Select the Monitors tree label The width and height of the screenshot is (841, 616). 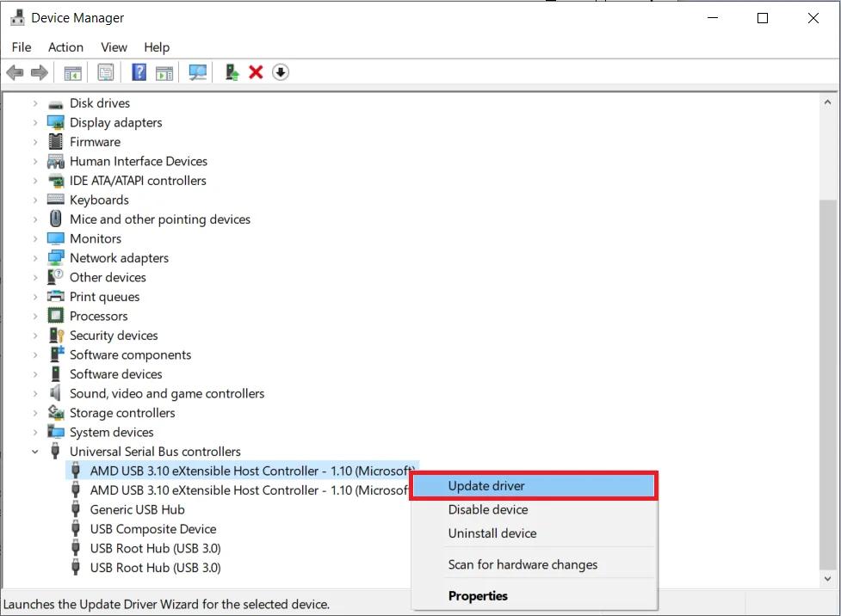coord(96,238)
